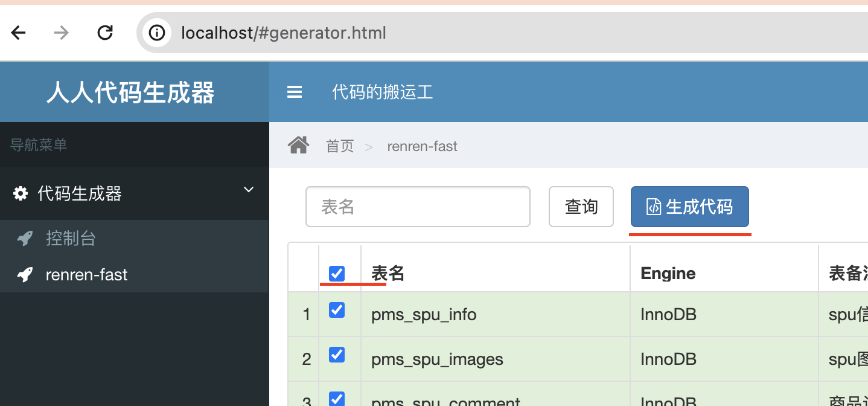
Task: Uncheck the pms_spu_images row checkbox
Action: [x=337, y=355]
